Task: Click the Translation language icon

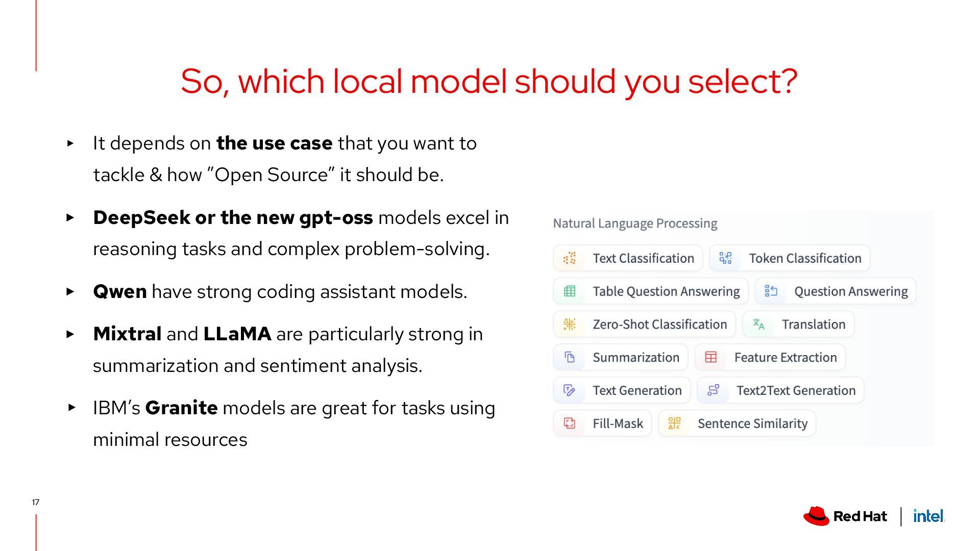Action: point(758,324)
